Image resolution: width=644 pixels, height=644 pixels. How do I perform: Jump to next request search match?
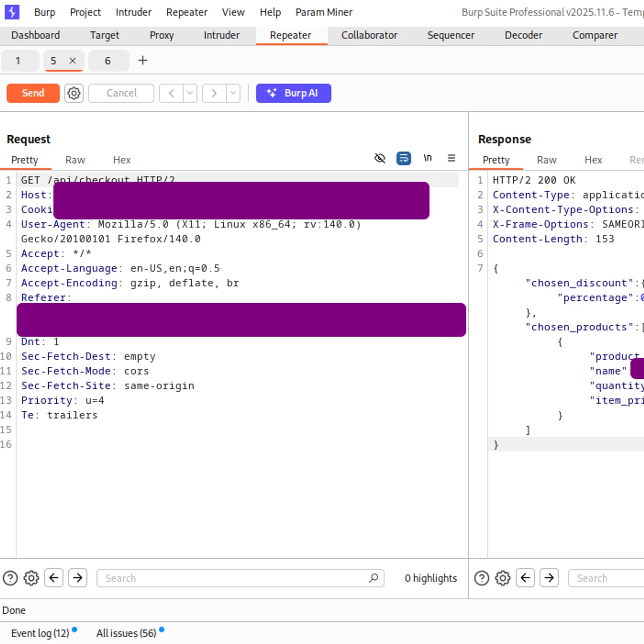click(x=77, y=578)
